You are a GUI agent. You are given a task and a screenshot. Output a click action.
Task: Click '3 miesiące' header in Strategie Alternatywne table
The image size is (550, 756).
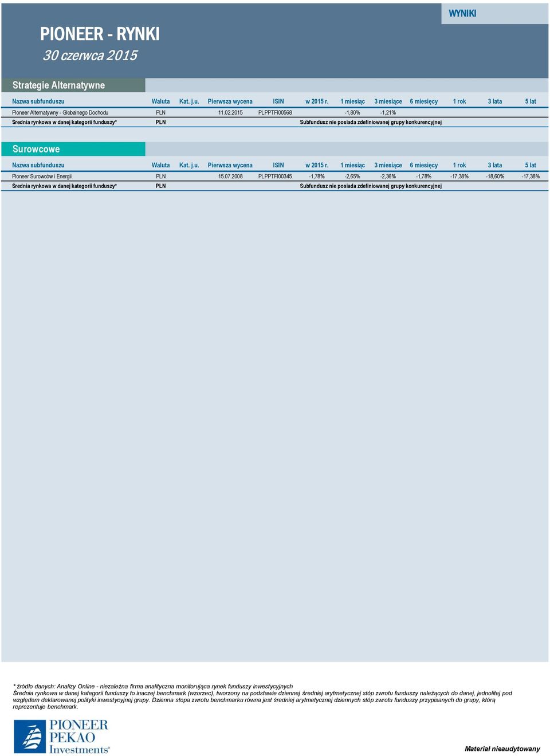click(388, 101)
